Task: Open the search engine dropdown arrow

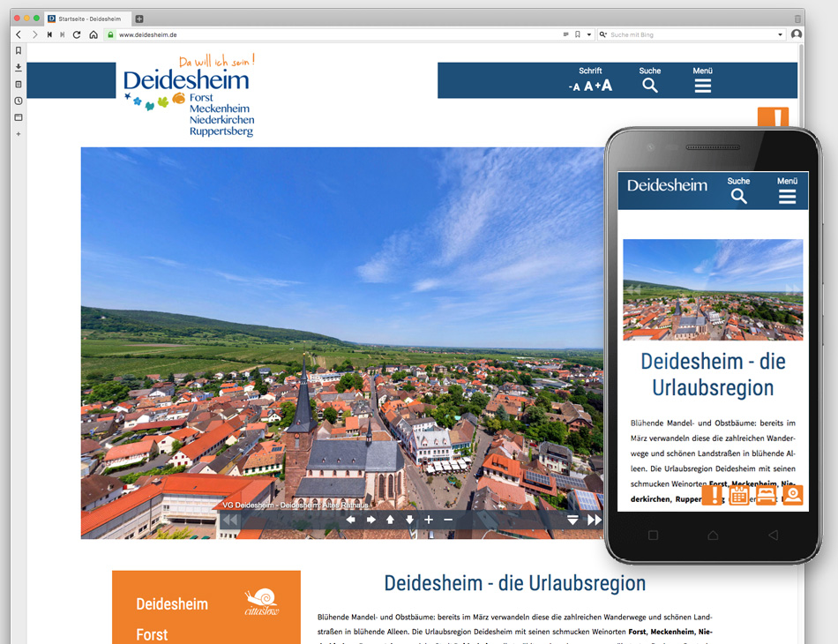Action: (x=781, y=34)
